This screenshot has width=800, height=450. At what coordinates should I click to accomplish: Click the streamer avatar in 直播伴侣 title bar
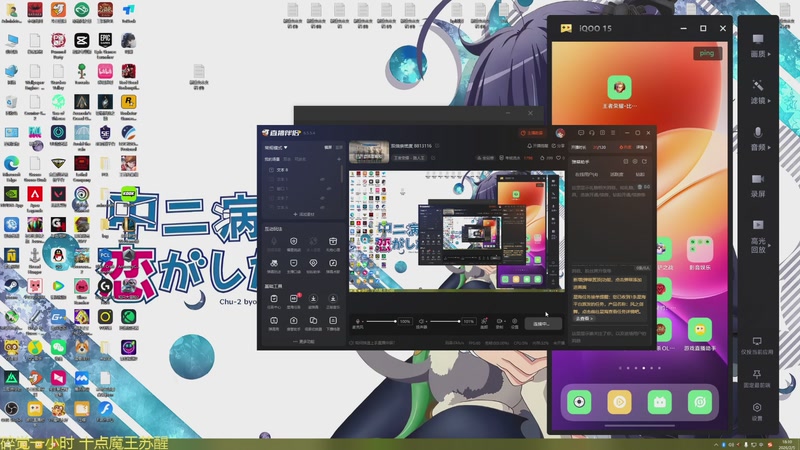click(560, 133)
